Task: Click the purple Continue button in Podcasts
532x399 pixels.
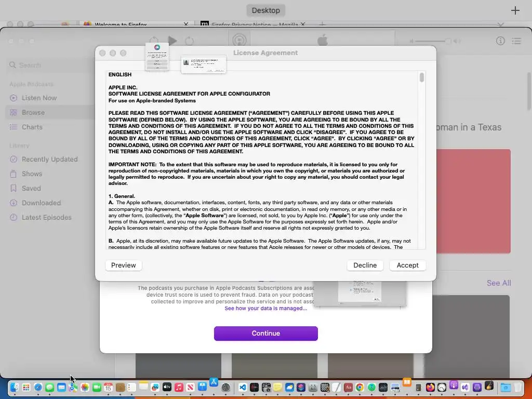Action: [266, 334]
